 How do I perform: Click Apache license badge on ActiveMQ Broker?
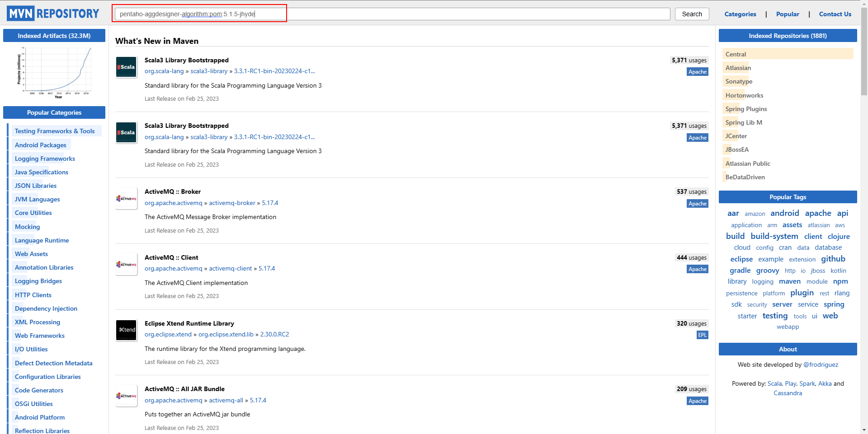pyautogui.click(x=698, y=204)
